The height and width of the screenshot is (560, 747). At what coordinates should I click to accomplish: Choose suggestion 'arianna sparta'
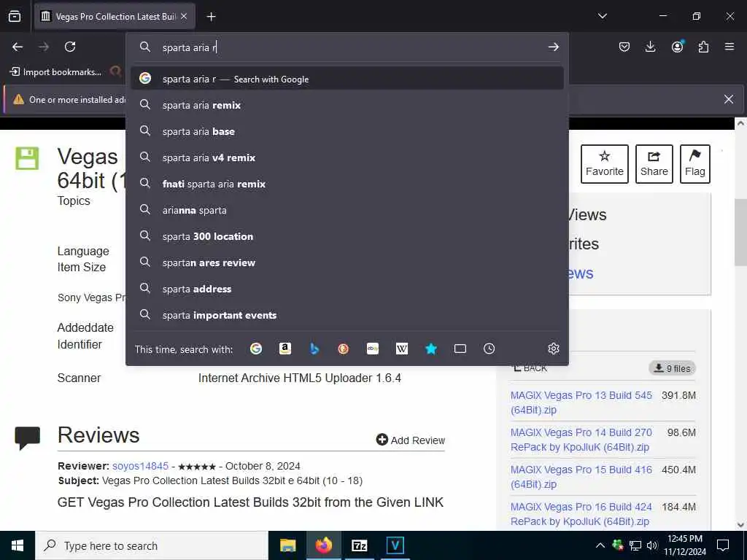pyautogui.click(x=347, y=210)
